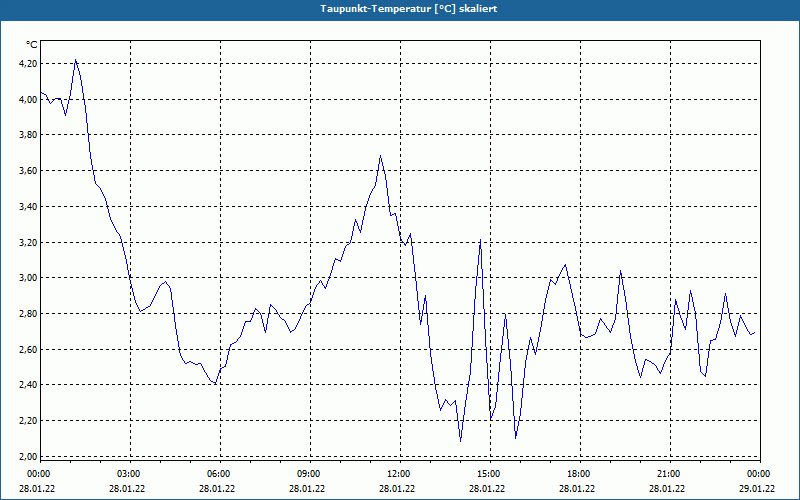Click the '18:00' x-axis time label
Screen dimensions: 800x500
click(578, 474)
